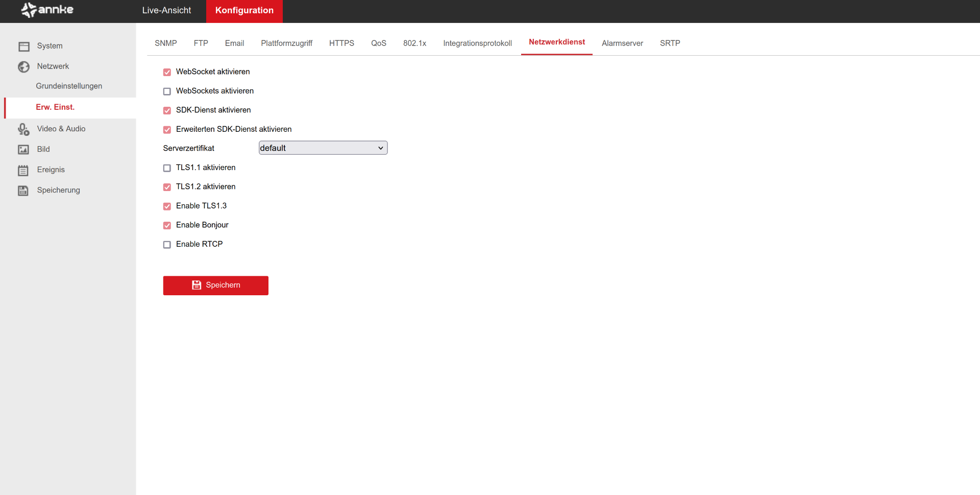The image size is (980, 495).
Task: Click the Video & Audio icon
Action: (23, 129)
